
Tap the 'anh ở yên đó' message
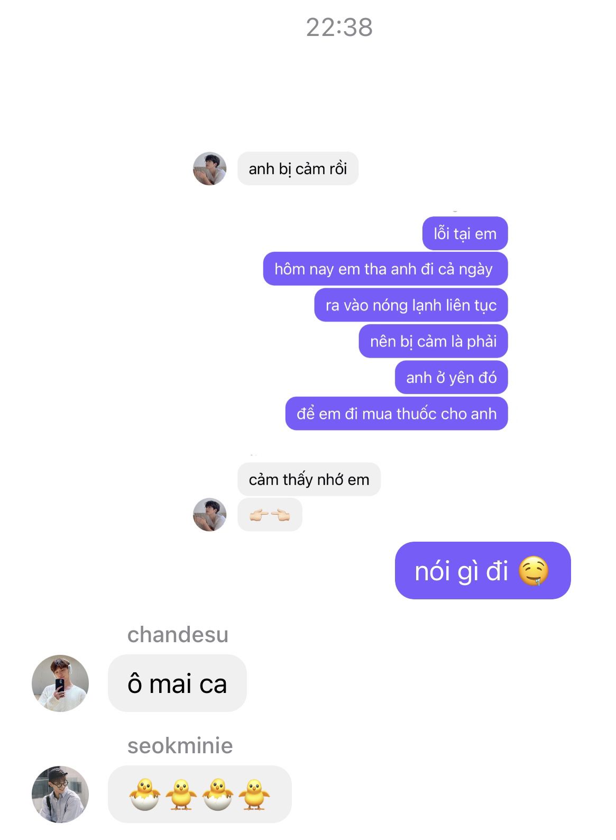point(451,377)
